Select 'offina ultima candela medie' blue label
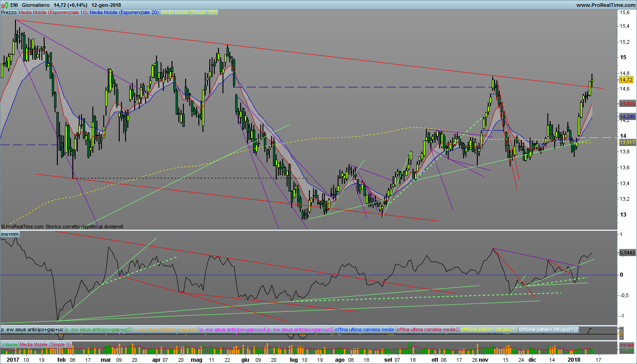This screenshot has height=364, width=637. coord(365,329)
